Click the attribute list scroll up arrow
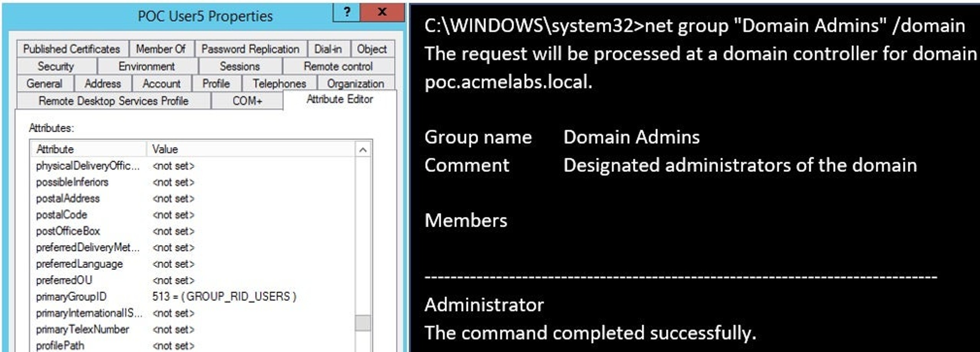The width and height of the screenshot is (980, 352). (363, 150)
